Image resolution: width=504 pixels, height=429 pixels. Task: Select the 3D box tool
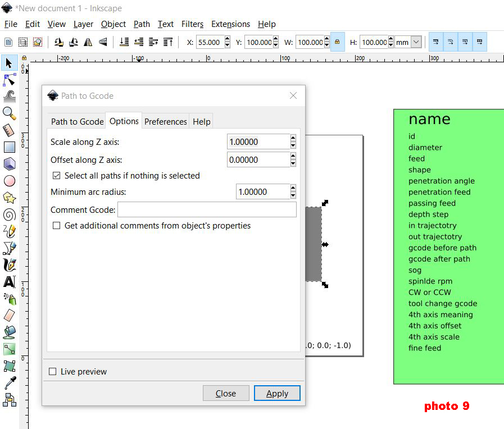point(9,164)
